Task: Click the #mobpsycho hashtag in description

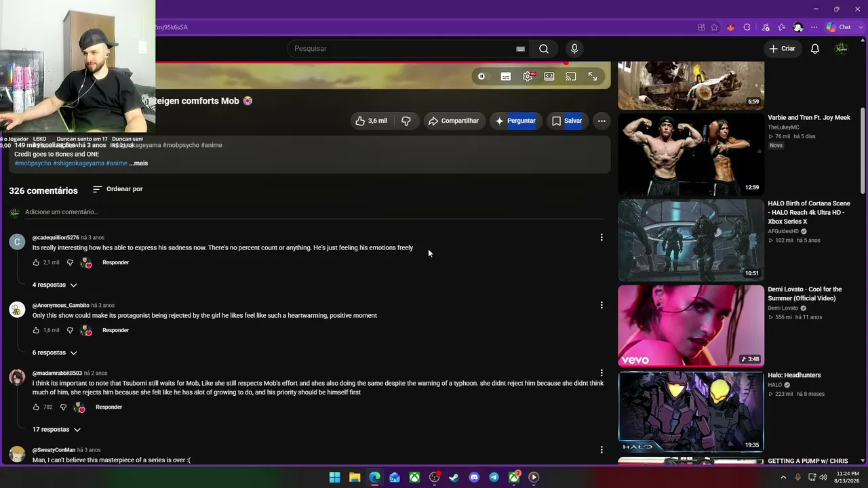Action: (x=33, y=163)
